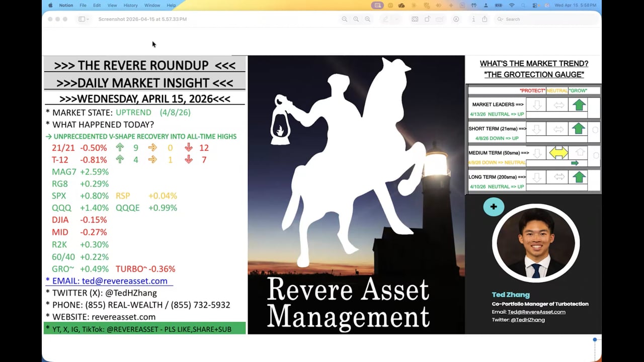Click the Creative Cloud menu bar icon
Image resolution: width=644 pixels, height=362 pixels.
(401, 6)
